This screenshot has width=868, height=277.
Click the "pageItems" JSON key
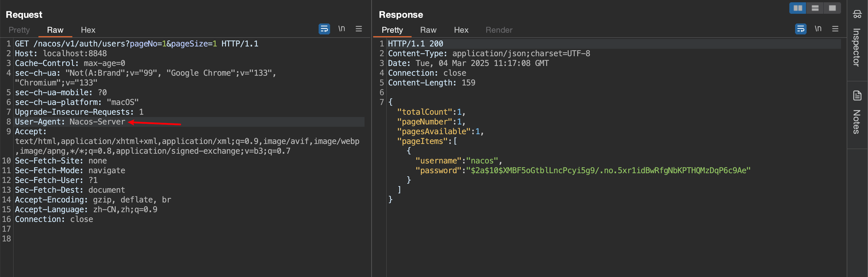(422, 141)
